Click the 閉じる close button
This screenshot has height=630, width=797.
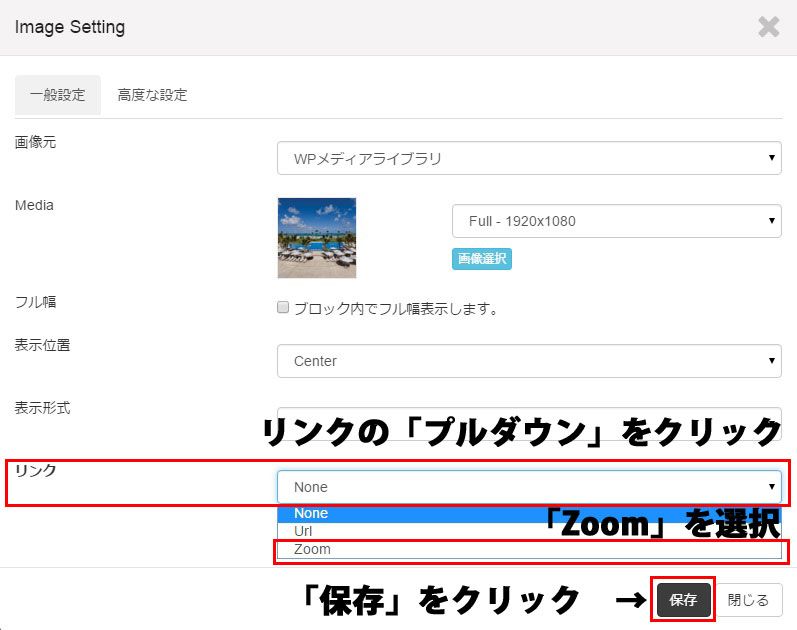pos(748,600)
